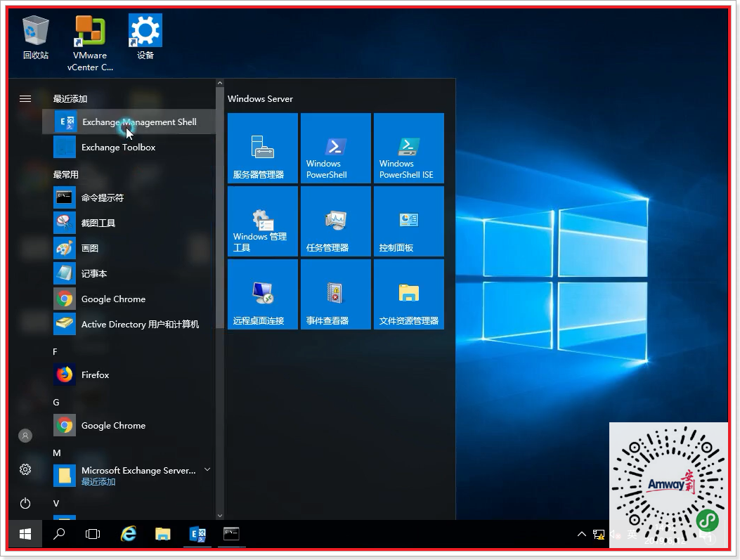This screenshot has width=740, height=560.
Task: Open Windows 管理工具 tile
Action: [263, 221]
